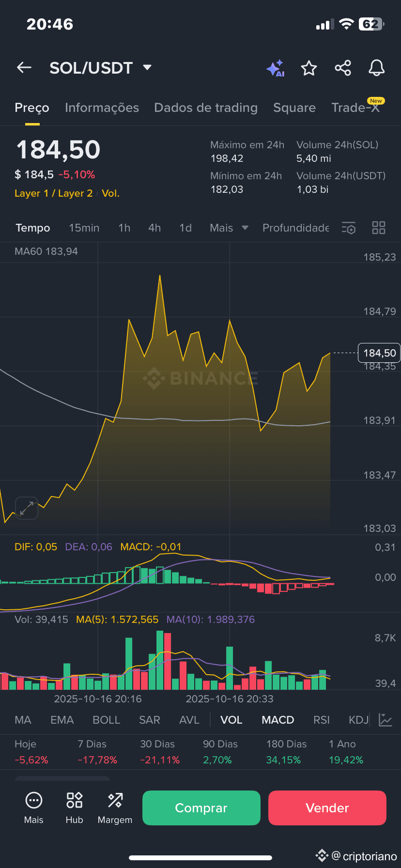Viewport: 401px width, 868px height.
Task: Enable the EMA indicator
Action: tap(62, 720)
